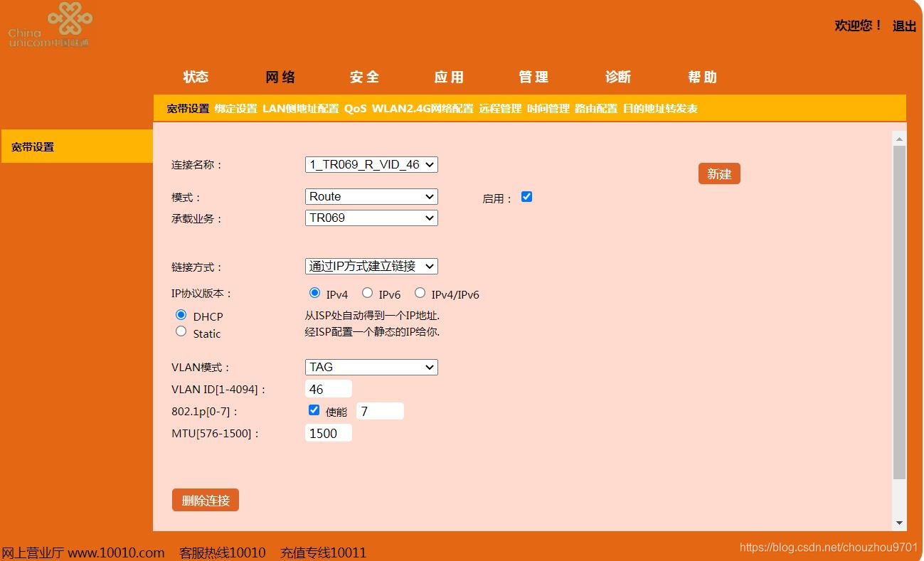Viewport: 924px width, 561px height.
Task: Click the 经ISP配置一个静态的IP给你 description
Action: (373, 331)
